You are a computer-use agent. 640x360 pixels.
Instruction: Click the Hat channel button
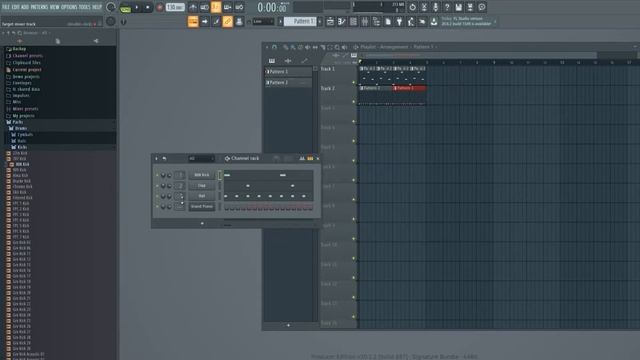tap(202, 196)
